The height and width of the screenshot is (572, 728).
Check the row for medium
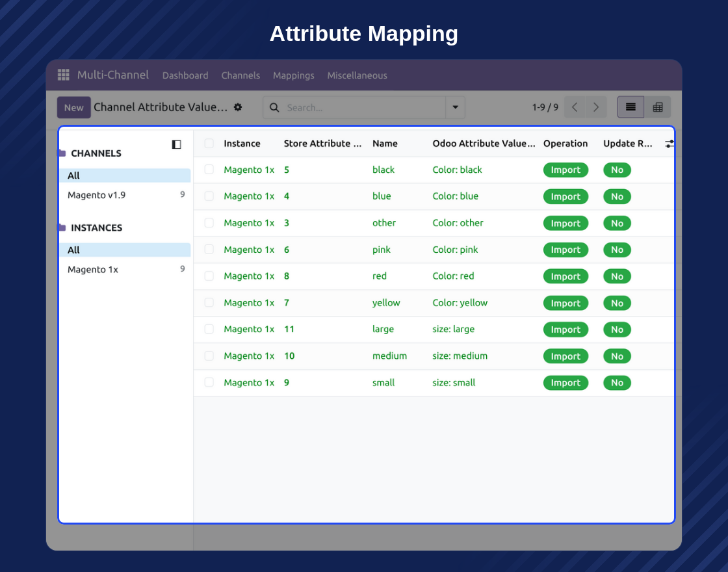pyautogui.click(x=209, y=356)
